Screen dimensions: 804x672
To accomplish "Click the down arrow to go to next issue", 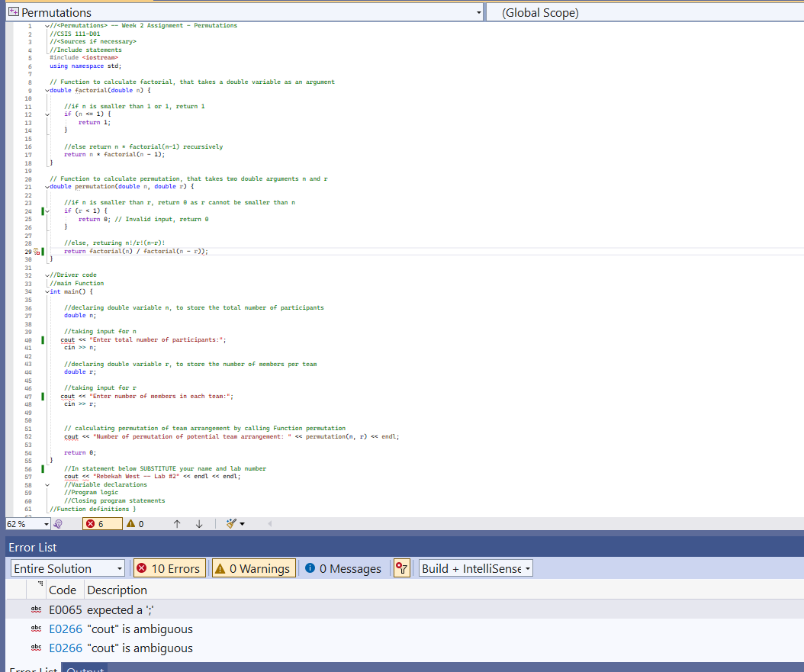I will (x=198, y=523).
